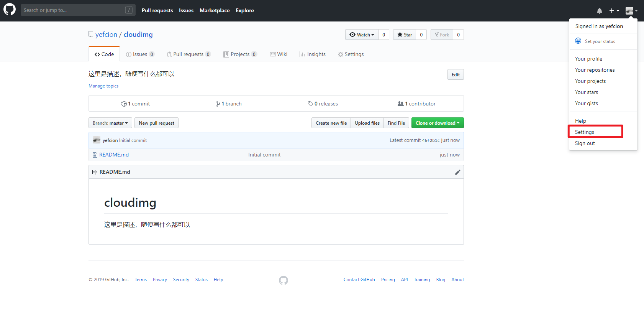Open footer Help link
Image resolution: width=644 pixels, height=313 pixels.
point(218,280)
